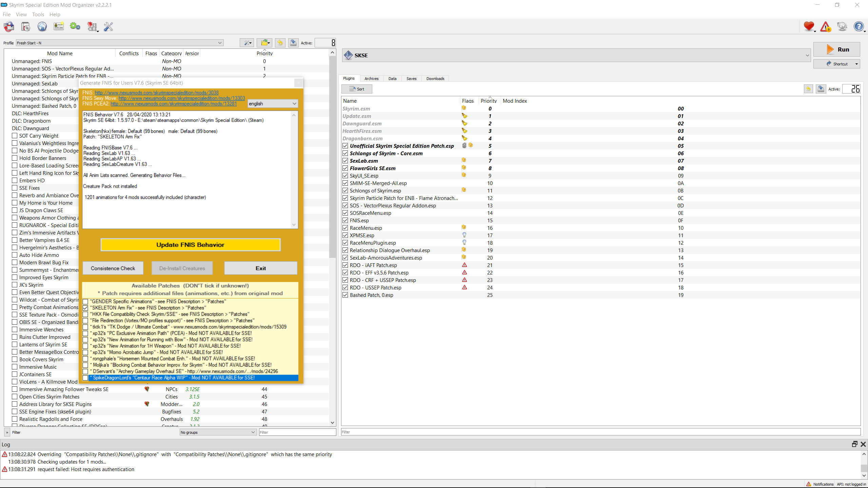
Task: Disable the FNIS.esp plugin checkbox
Action: point(345,221)
